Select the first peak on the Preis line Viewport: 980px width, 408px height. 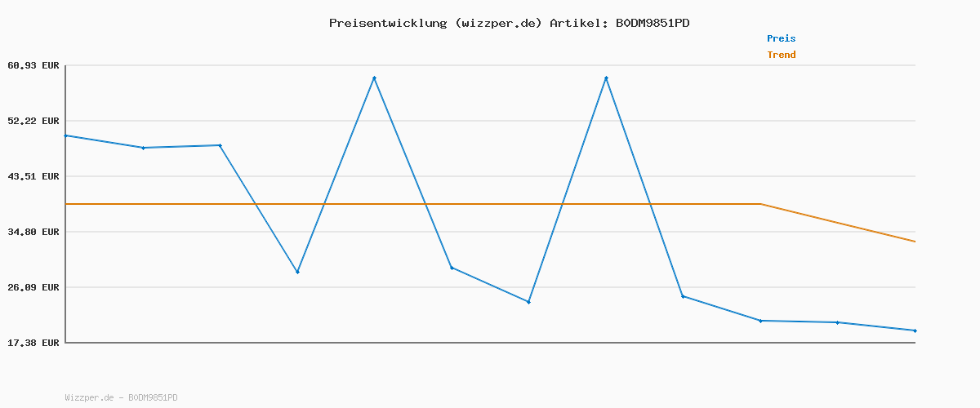point(374,78)
